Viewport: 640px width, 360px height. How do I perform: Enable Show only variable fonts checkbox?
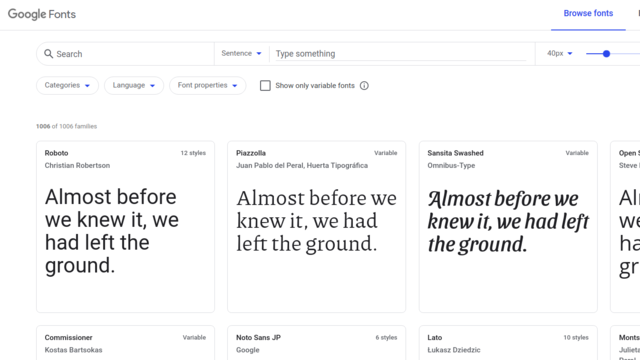pyautogui.click(x=265, y=86)
